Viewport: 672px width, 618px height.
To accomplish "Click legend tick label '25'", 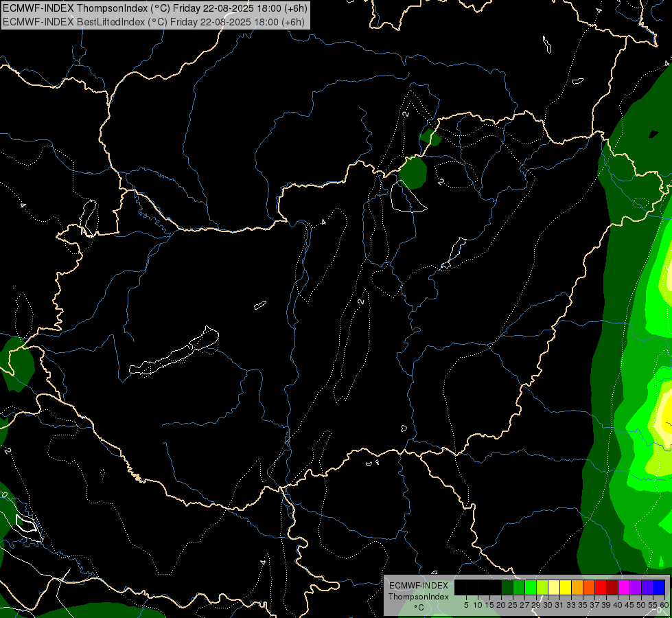I will pyautogui.click(x=513, y=605).
